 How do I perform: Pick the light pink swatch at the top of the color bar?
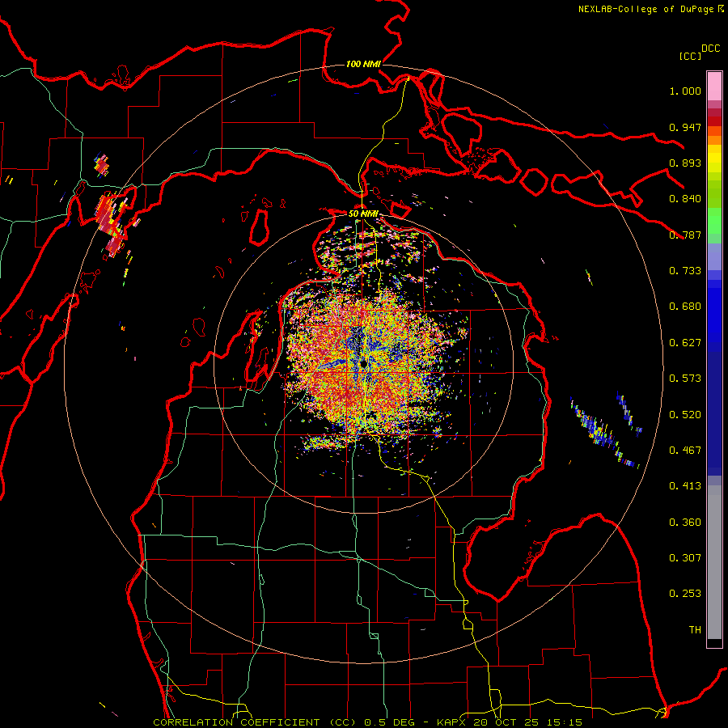[x=714, y=86]
